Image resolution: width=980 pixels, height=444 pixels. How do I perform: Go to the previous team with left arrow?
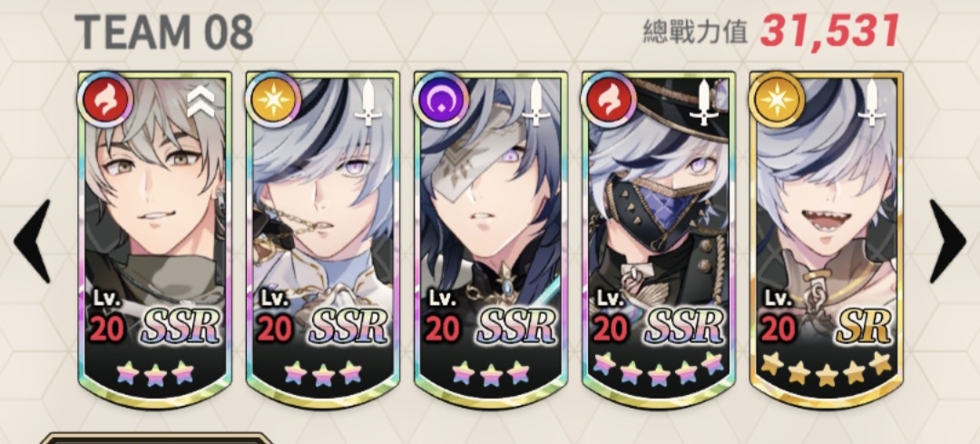pos(33,241)
